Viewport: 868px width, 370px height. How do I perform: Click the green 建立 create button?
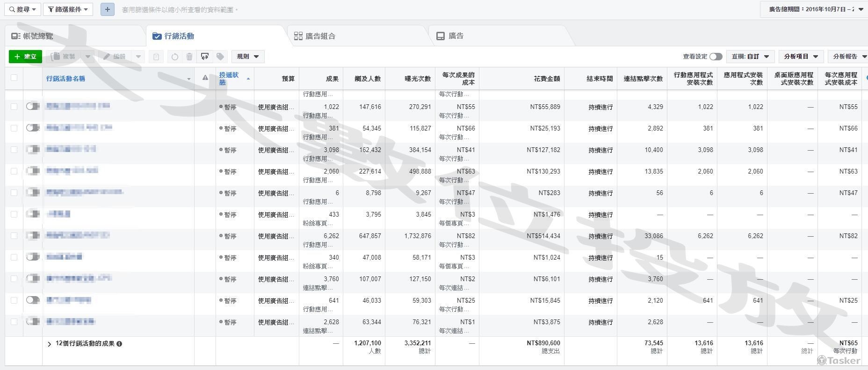pyautogui.click(x=25, y=57)
